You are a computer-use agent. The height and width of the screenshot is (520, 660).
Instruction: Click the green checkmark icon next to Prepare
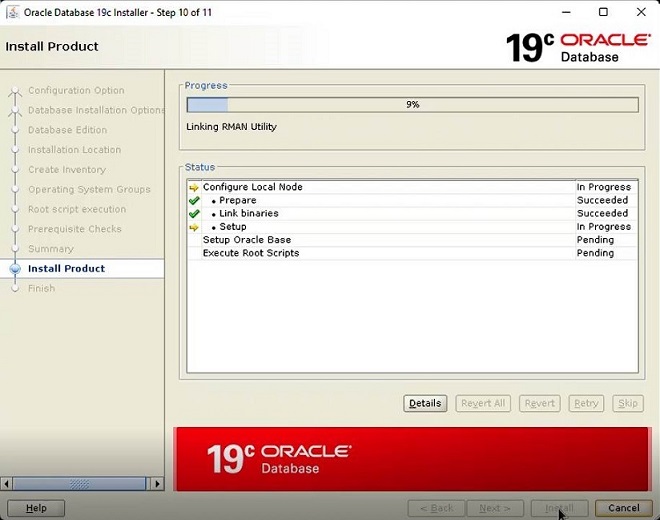pyautogui.click(x=194, y=200)
